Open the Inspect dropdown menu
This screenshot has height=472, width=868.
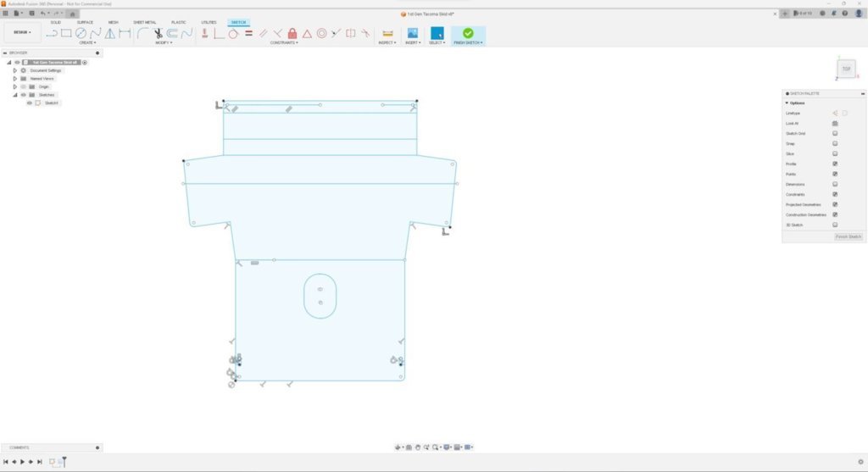387,42
